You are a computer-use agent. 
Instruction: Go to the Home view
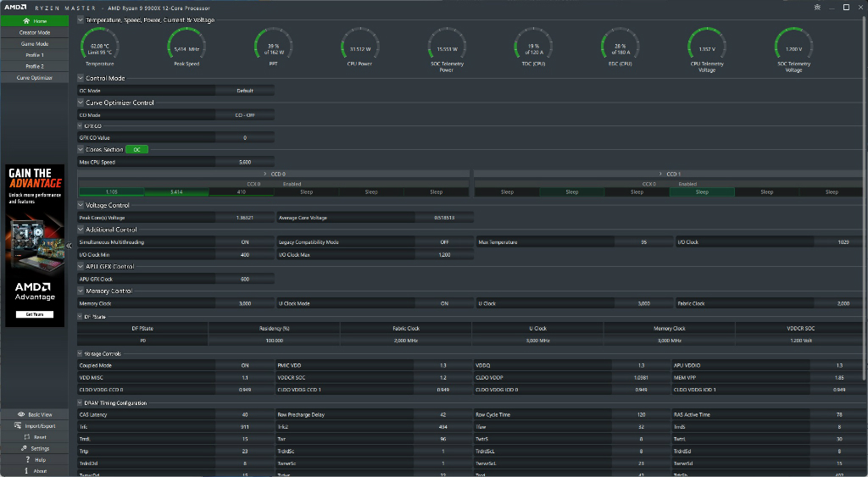[x=34, y=21]
